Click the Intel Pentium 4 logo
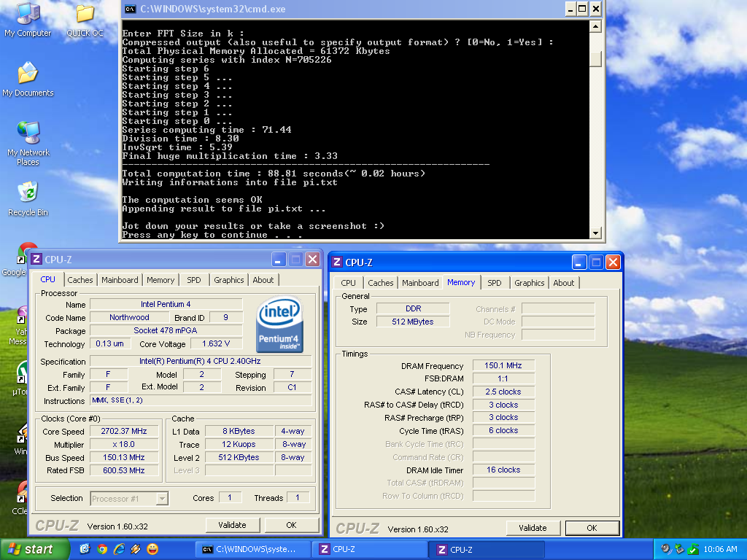Screen dimensions: 747x560 click(x=279, y=324)
